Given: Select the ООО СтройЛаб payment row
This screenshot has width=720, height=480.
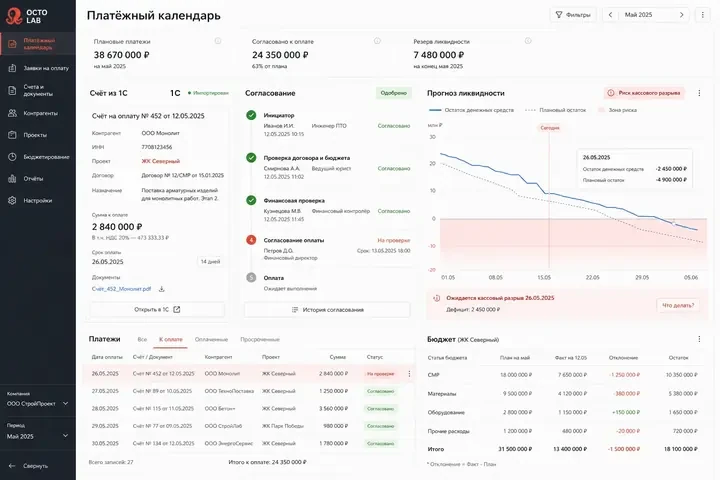Looking at the screenshot, I should pos(249,426).
